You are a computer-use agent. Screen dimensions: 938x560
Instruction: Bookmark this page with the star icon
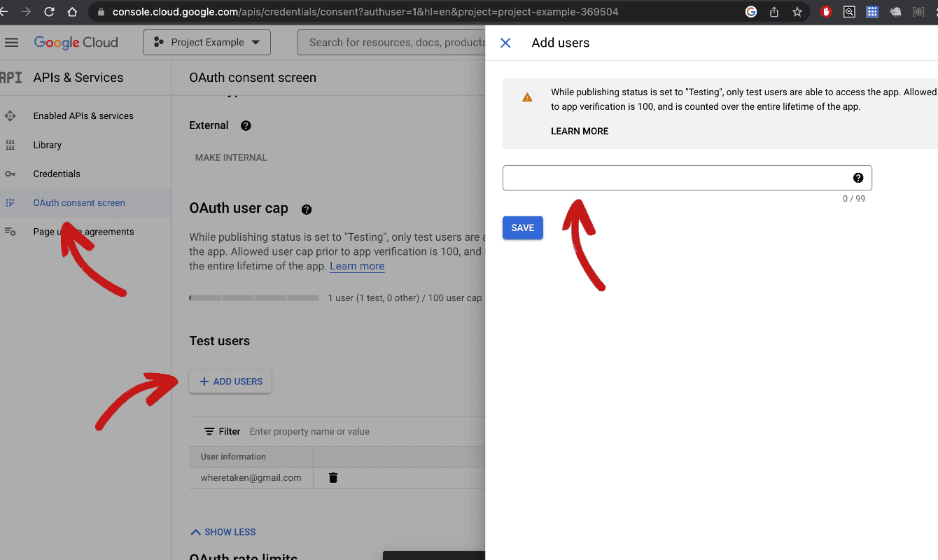click(797, 12)
